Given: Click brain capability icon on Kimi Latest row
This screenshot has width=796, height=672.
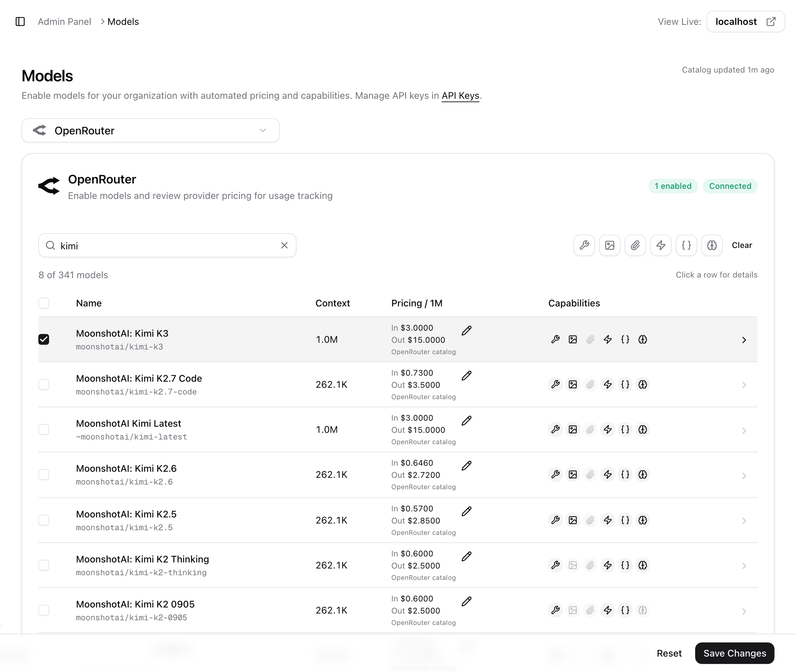Looking at the screenshot, I should (x=643, y=429).
